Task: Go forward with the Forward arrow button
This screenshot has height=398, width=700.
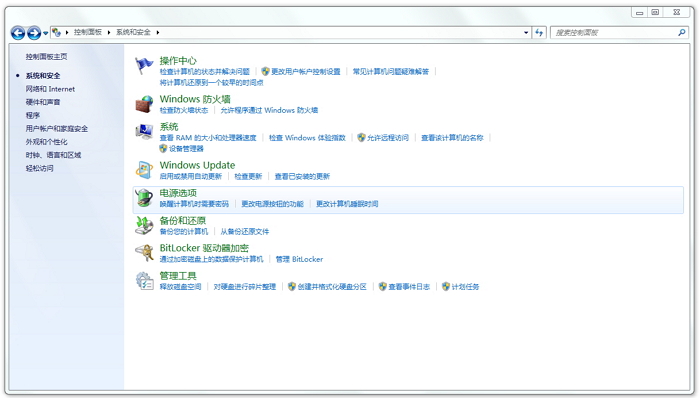Action: 34,33
